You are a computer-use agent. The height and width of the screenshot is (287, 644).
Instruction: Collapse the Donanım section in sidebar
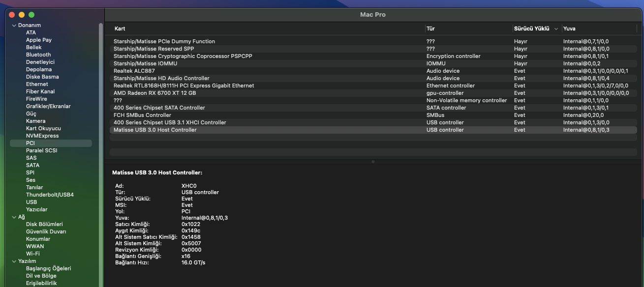pos(13,25)
